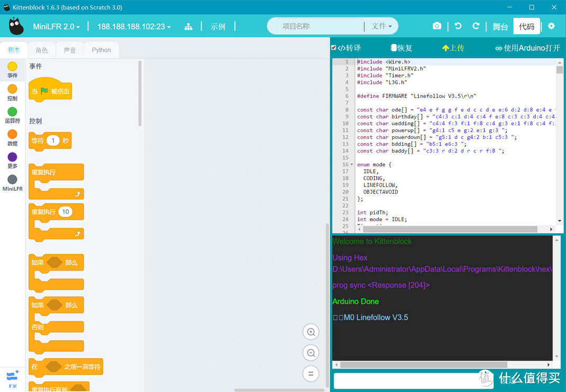Select the gray MiniLFR category

[x=12, y=183]
